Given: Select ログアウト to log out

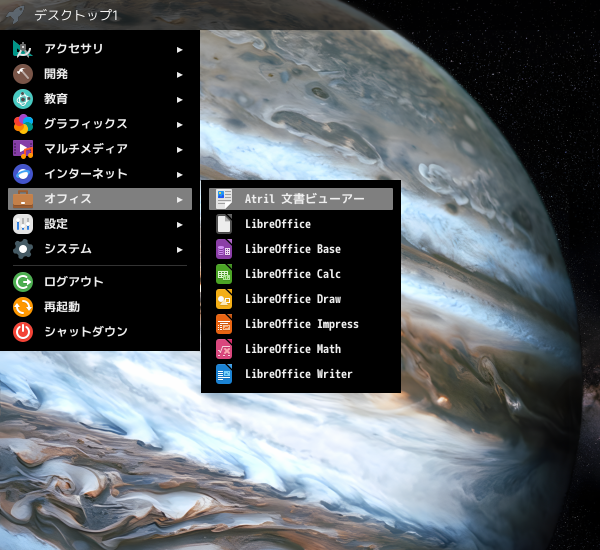Looking at the screenshot, I should (73, 281).
